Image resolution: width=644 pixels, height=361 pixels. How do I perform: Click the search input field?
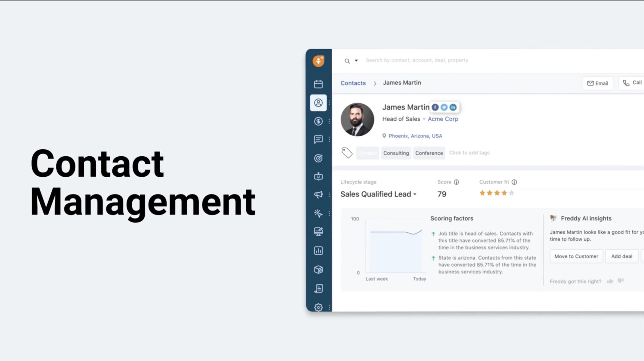click(x=417, y=60)
